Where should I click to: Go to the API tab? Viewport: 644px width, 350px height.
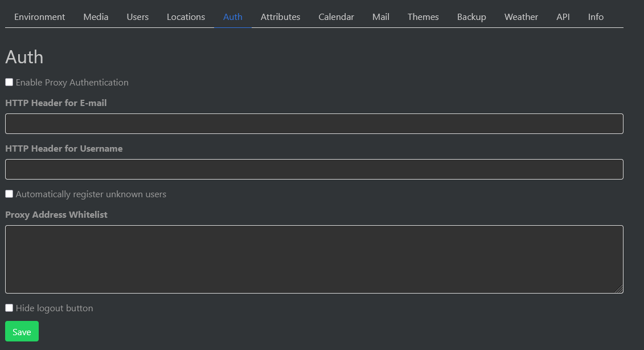coord(563,17)
